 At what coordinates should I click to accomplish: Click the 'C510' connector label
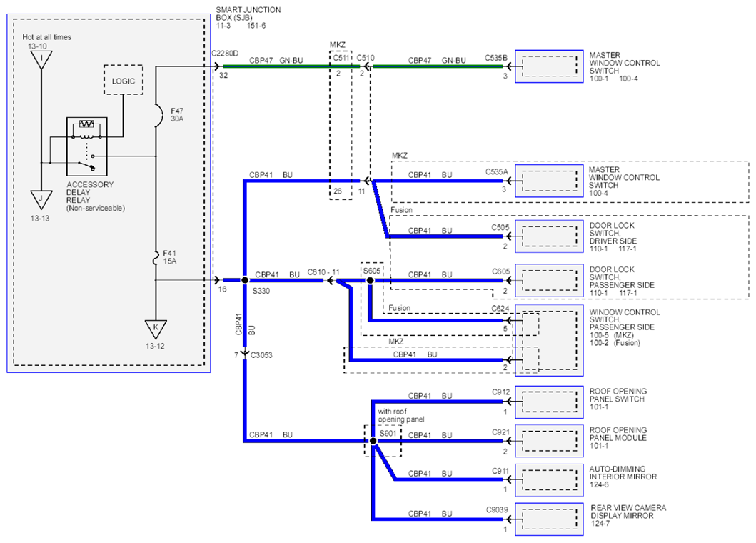click(366, 58)
